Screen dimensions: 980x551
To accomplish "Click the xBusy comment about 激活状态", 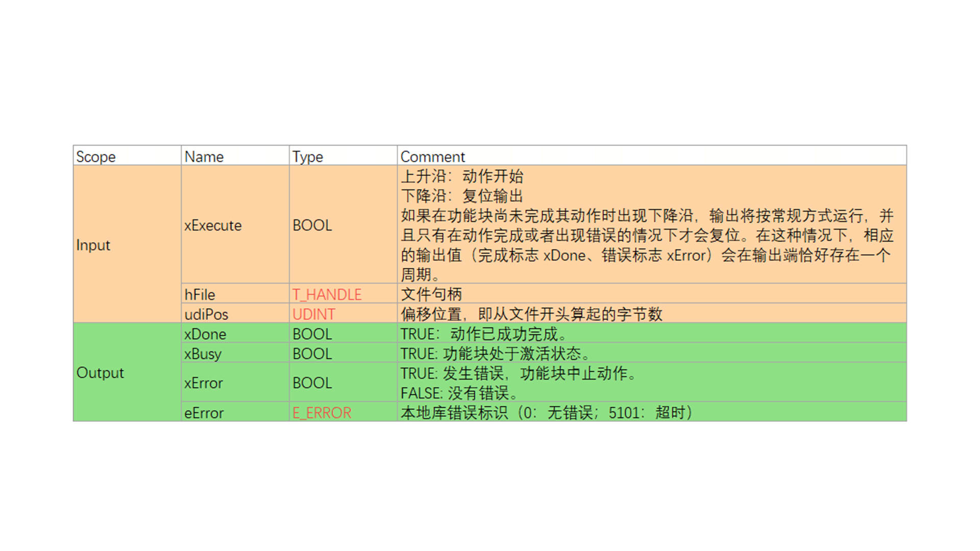I will (x=495, y=354).
